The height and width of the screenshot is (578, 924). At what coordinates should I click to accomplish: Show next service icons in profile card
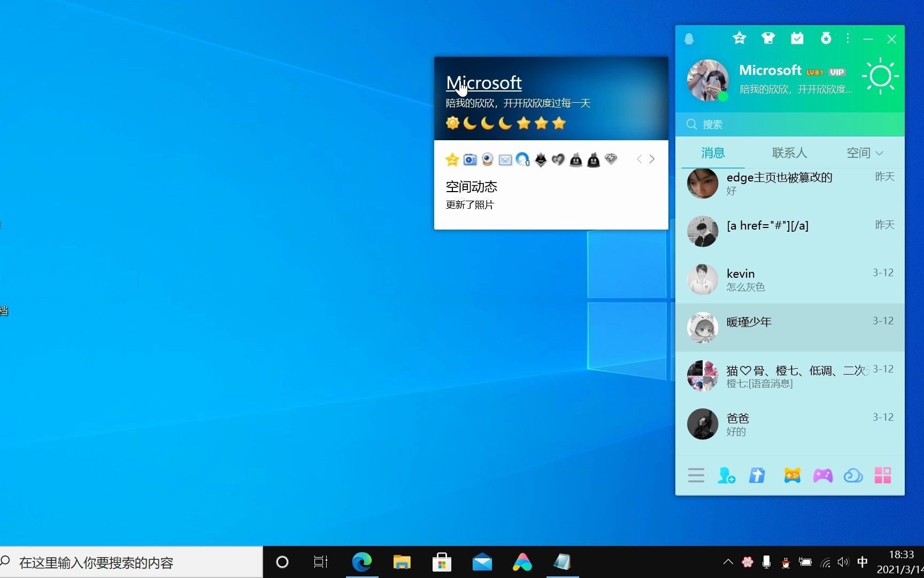pos(652,159)
